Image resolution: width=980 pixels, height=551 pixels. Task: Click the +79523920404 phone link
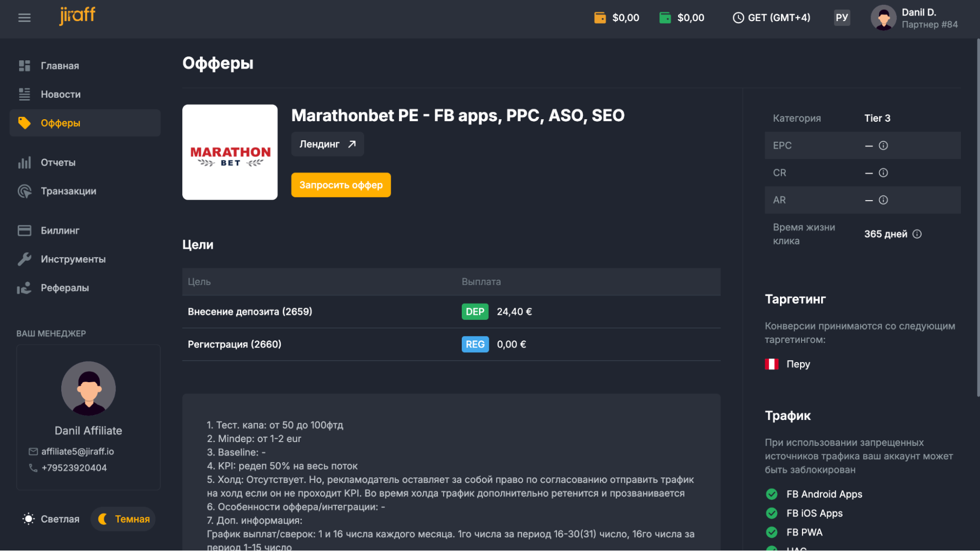pyautogui.click(x=74, y=468)
